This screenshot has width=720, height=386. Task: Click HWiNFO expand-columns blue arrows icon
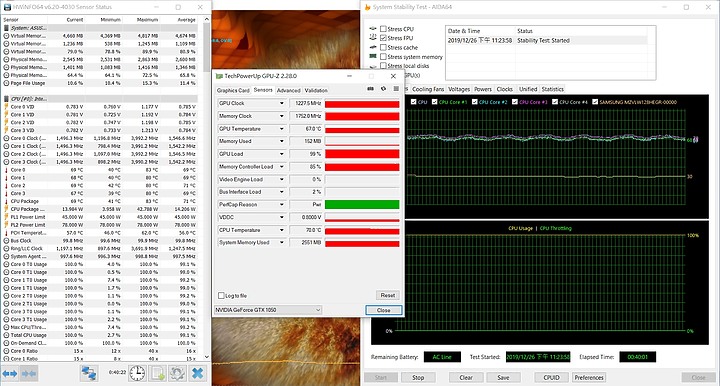point(10,374)
